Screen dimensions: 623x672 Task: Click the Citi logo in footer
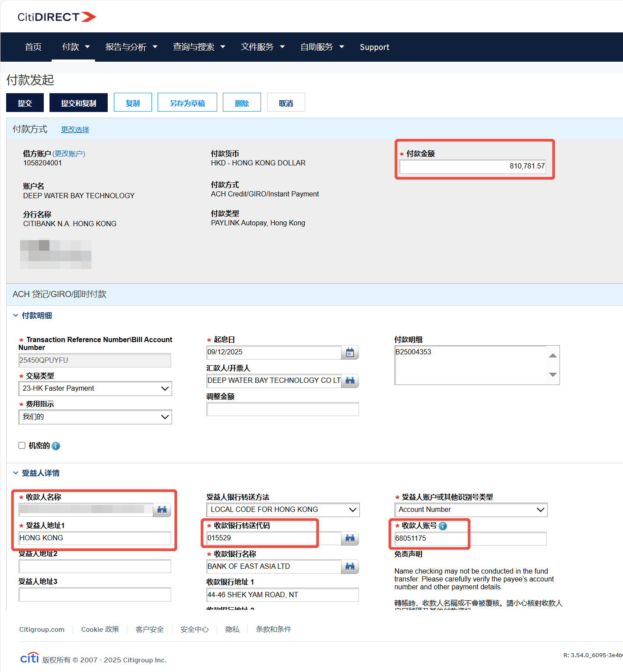(30, 658)
